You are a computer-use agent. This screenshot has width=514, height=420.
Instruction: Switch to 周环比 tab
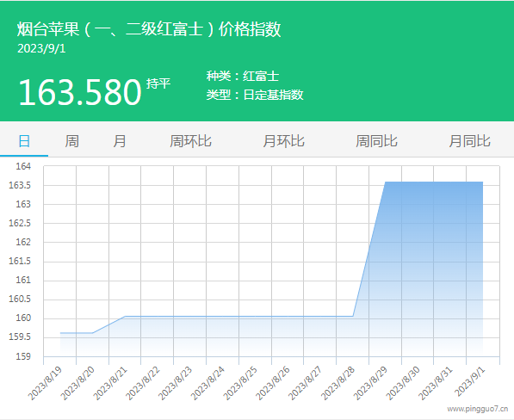click(190, 141)
